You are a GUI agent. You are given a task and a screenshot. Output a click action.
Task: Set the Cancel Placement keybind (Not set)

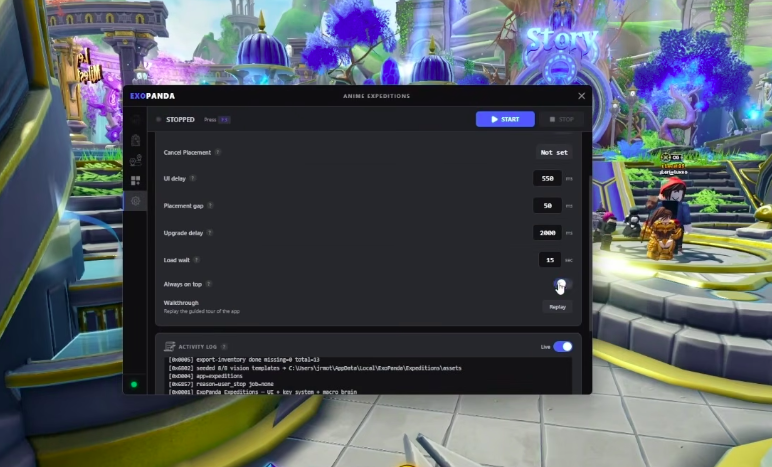554,153
